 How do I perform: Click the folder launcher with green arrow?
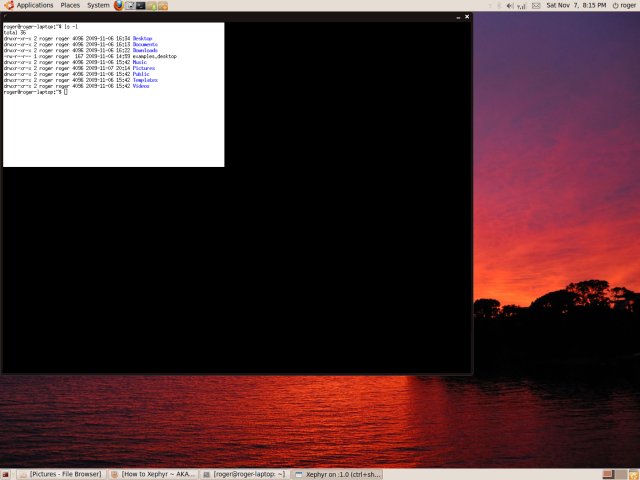[151, 6]
